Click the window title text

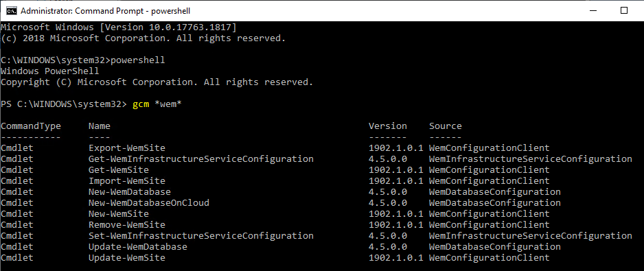(105, 11)
